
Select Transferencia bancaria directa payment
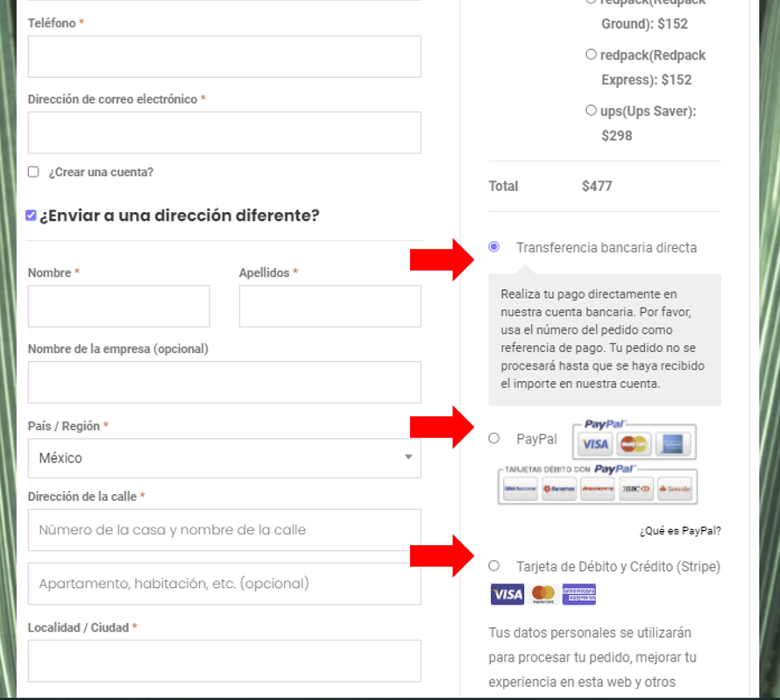[x=494, y=246]
